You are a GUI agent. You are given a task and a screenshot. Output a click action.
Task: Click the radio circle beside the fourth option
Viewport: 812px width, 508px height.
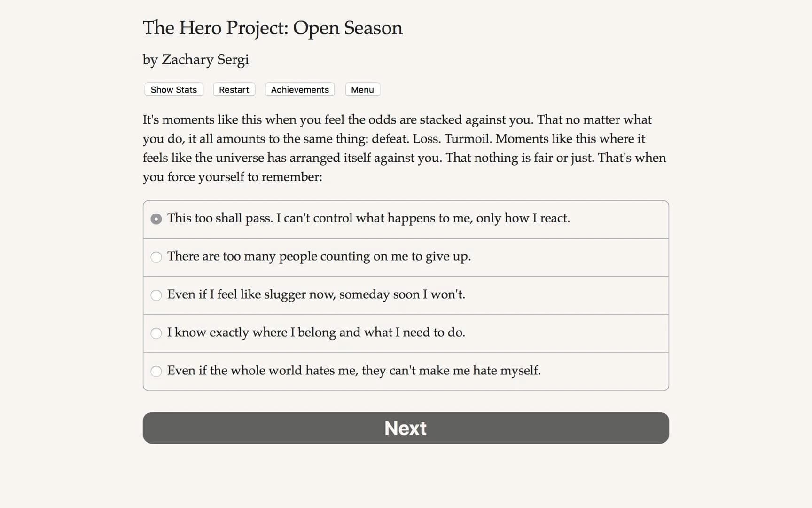156,333
